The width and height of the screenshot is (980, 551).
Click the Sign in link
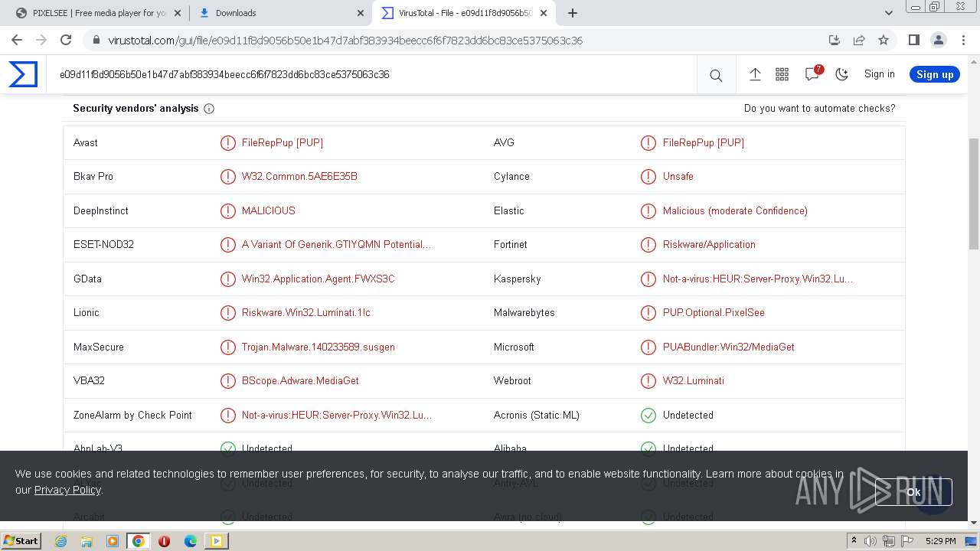[879, 74]
